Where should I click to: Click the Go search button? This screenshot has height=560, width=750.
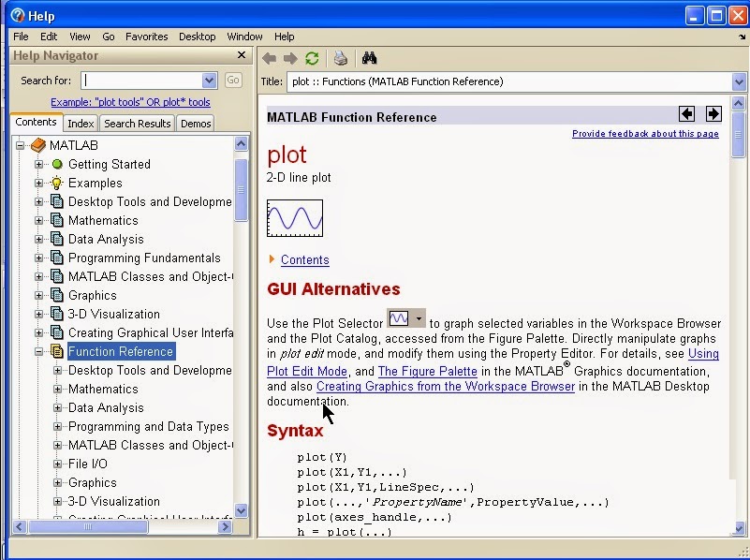[x=233, y=80]
